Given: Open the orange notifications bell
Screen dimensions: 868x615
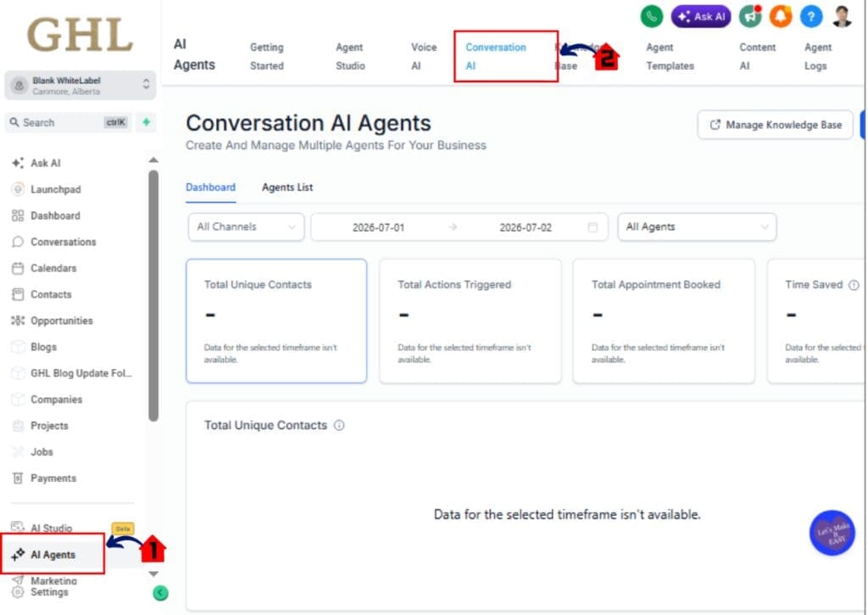Looking at the screenshot, I should click(x=781, y=17).
